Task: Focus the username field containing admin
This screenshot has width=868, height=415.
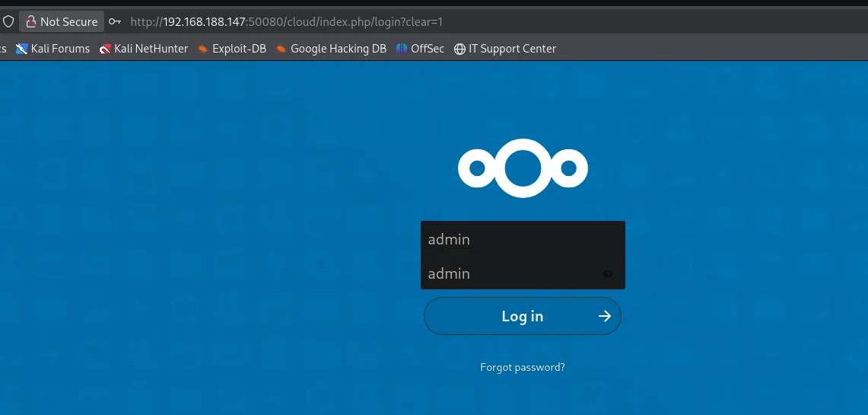Action: pyautogui.click(x=523, y=239)
